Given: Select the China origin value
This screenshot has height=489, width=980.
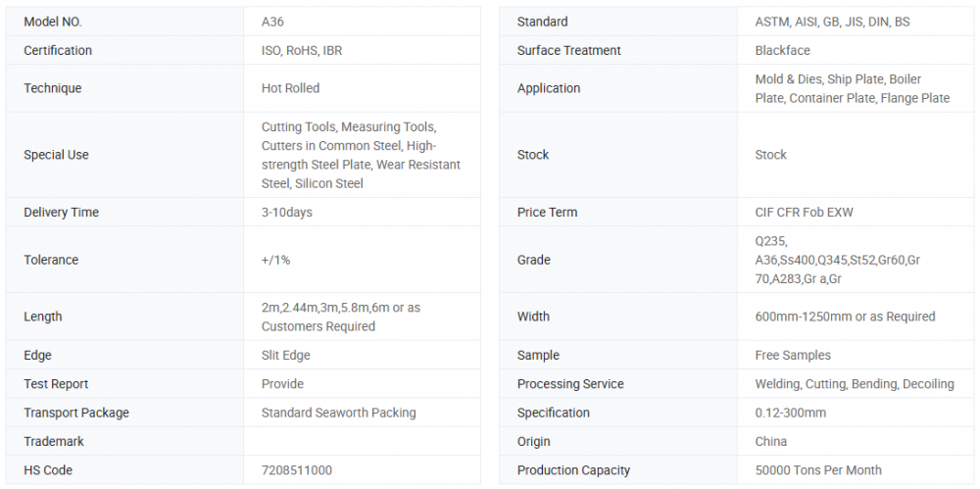Looking at the screenshot, I should (x=770, y=442).
